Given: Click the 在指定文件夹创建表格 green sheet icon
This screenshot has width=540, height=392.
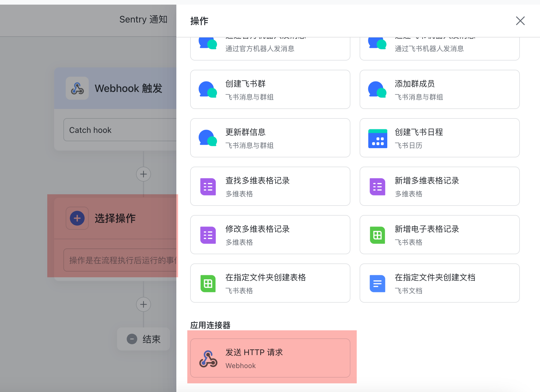Looking at the screenshot, I should click(208, 284).
